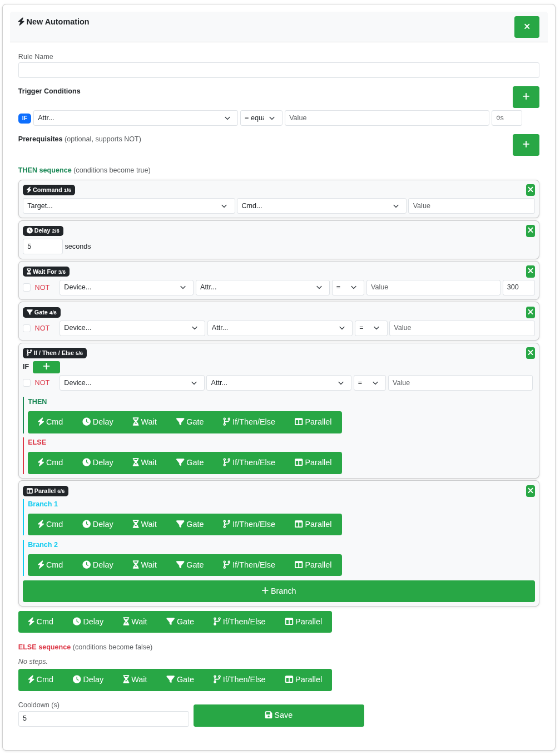Add Cmd to the If step's ELSE branch

pyautogui.click(x=50, y=462)
